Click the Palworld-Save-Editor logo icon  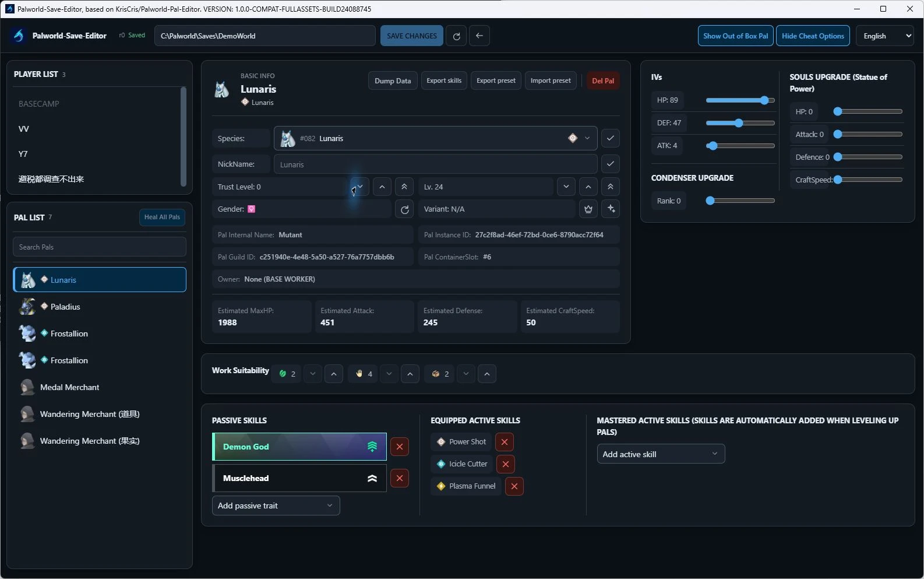[x=19, y=36]
